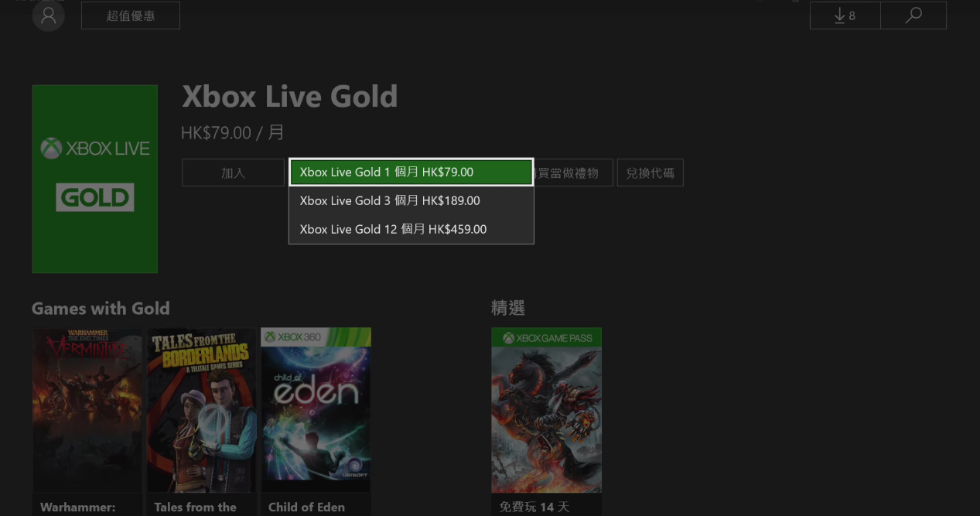Choose Xbox Live Gold 12 個月 HK$459.00
The height and width of the screenshot is (516, 980).
(x=411, y=229)
